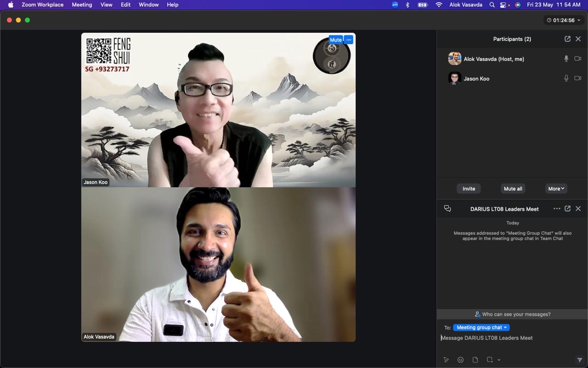Screen dimensions: 588x368
Task: Open the View menu in menu bar
Action: (106, 5)
